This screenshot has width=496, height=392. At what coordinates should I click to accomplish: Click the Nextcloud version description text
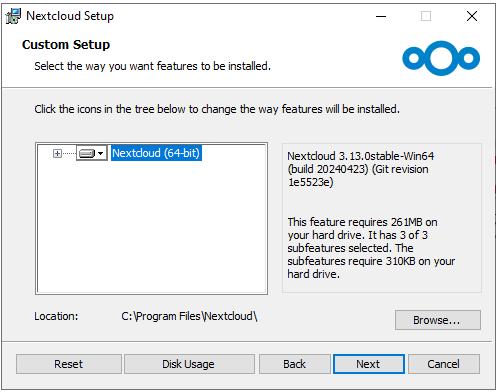tap(361, 169)
